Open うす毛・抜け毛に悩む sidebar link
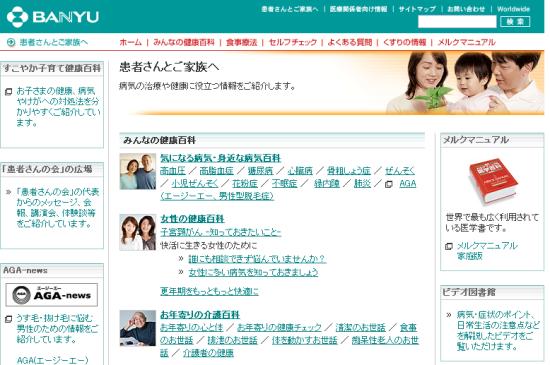The height and width of the screenshot is (365, 550). tap(57, 329)
